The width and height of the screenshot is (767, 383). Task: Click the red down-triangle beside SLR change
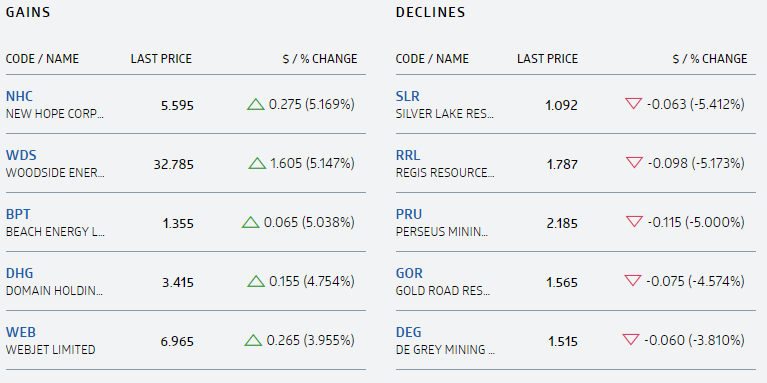pos(633,104)
